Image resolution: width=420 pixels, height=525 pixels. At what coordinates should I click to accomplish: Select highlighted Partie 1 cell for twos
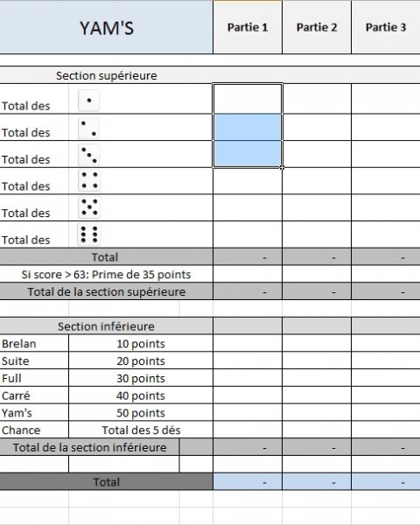[x=248, y=127]
